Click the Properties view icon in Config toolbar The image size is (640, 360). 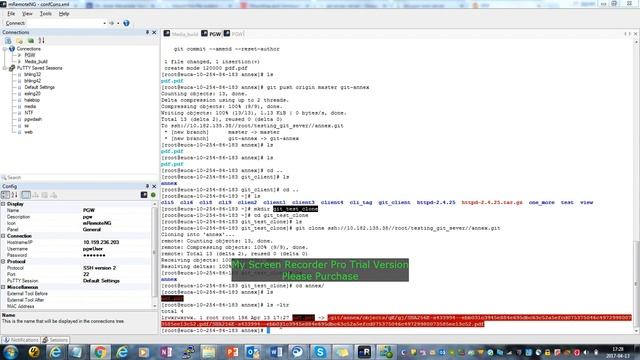pos(26,195)
